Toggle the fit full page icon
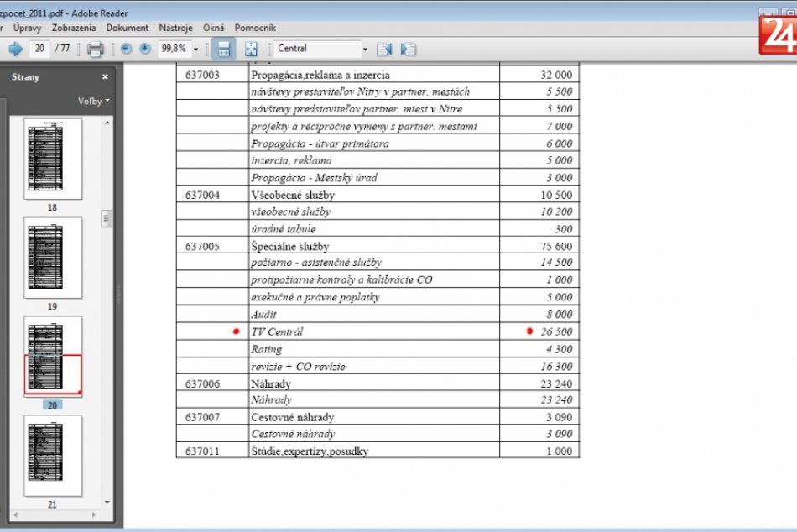Viewport: 797px width, 532px height. [x=250, y=49]
